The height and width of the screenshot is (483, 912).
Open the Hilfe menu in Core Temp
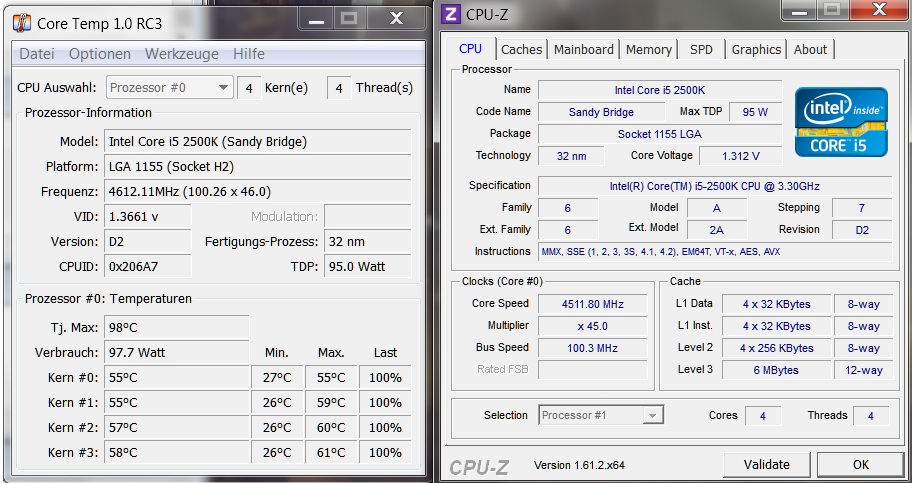248,54
